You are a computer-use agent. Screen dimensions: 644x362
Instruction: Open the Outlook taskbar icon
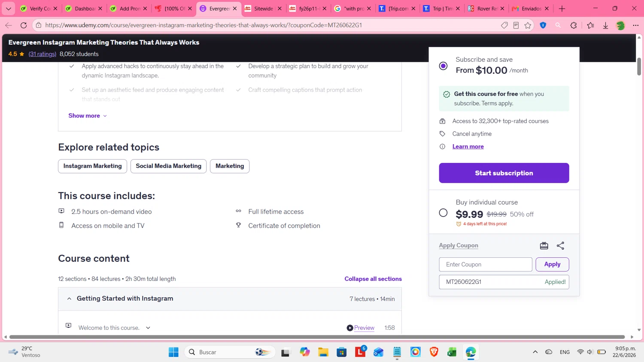[x=378, y=352]
